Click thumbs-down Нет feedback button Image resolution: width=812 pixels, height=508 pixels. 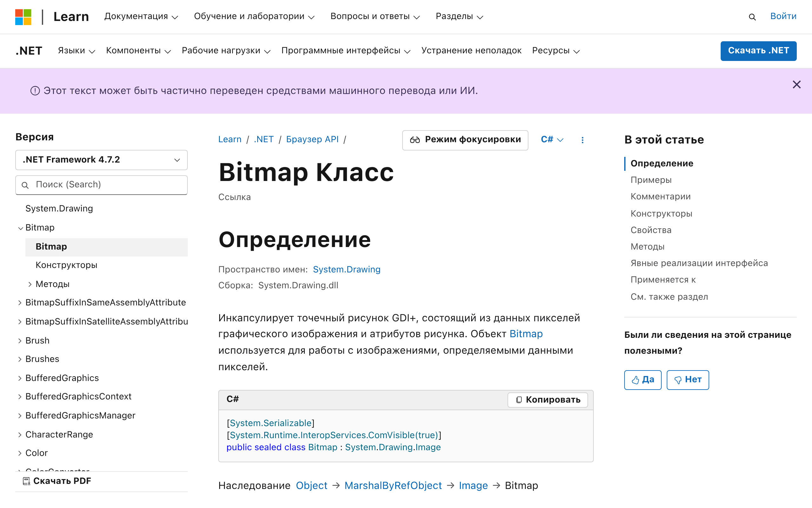pyautogui.click(x=688, y=380)
